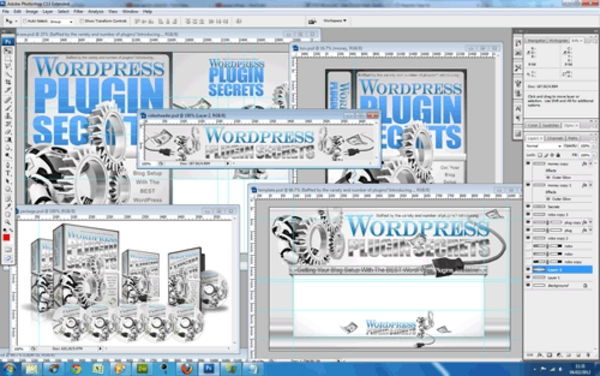Open the Opacity slider dropdown
Screen dimensions: 600x376
(594, 146)
